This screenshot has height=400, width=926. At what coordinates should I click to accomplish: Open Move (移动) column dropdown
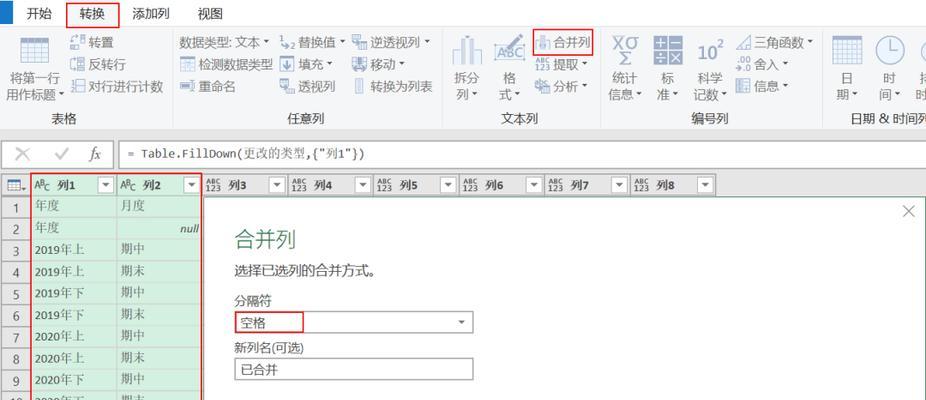click(x=378, y=64)
